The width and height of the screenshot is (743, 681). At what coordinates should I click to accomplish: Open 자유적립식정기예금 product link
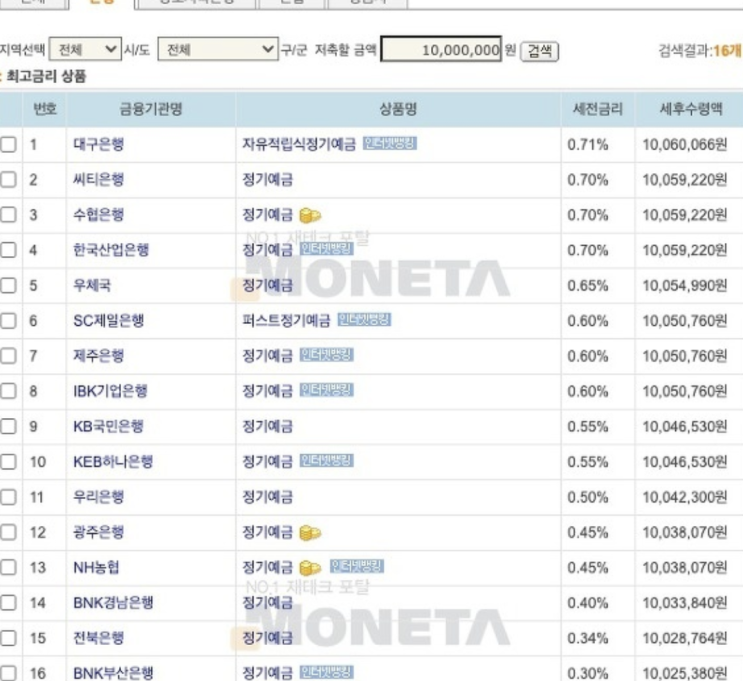(x=299, y=144)
